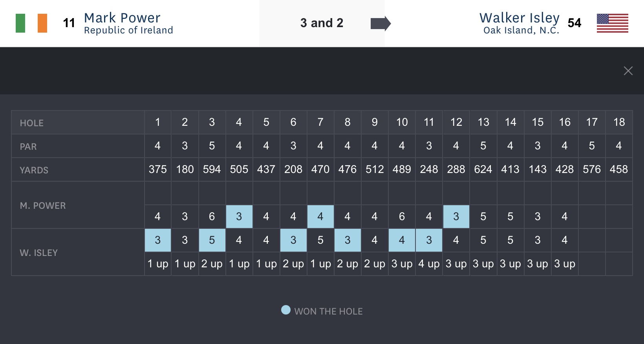Click the Republic of Ireland flag icon
This screenshot has width=644, height=344.
(31, 23)
